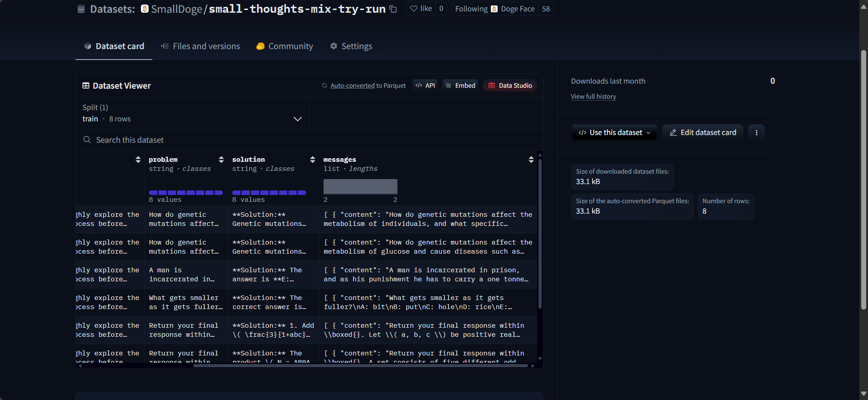Click the solution column header
Viewport: 868px width, 400px height.
pos(249,160)
